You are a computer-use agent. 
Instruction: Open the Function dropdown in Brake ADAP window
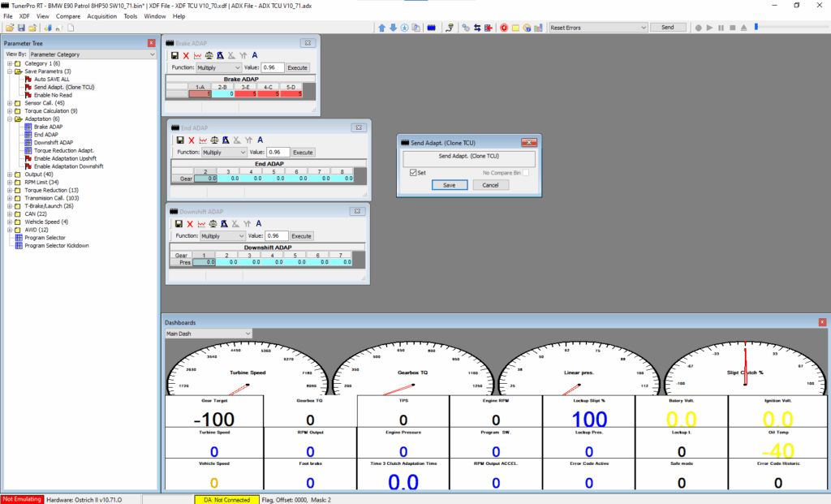tap(219, 68)
